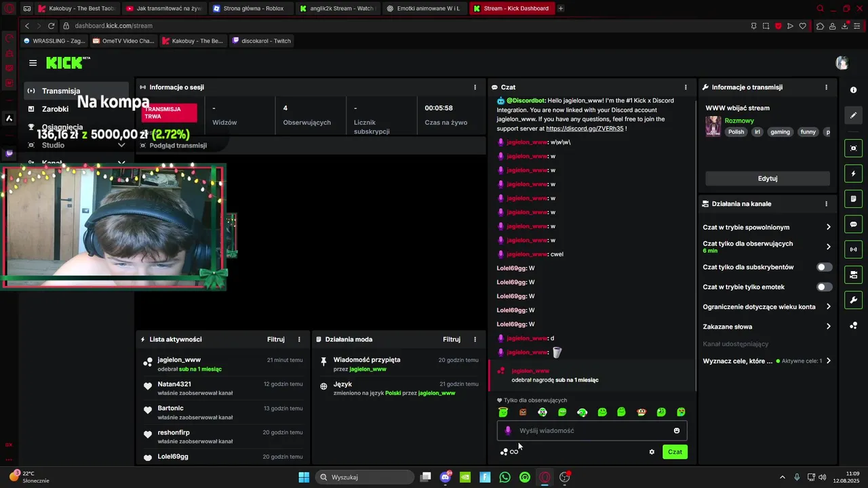Image resolution: width=868 pixels, height=488 pixels.
Task: Insert the last crying green emote
Action: pyautogui.click(x=681, y=412)
